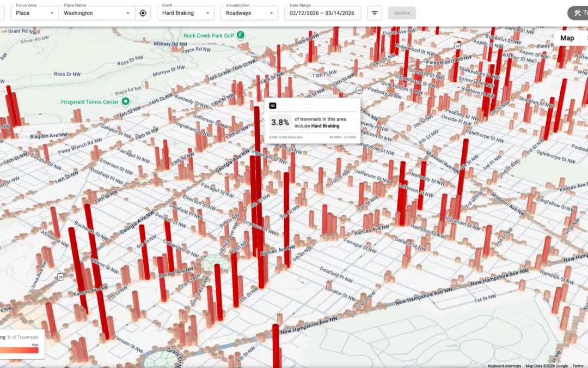This screenshot has width=588, height=368.
Task: Click the Joyce Rd NW street label
Action: pyautogui.click(x=197, y=49)
